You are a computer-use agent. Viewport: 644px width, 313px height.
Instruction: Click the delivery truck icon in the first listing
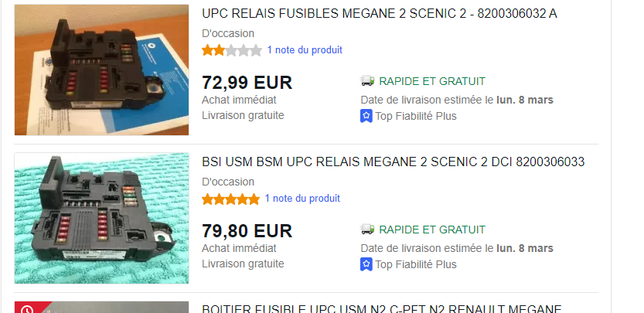367,81
